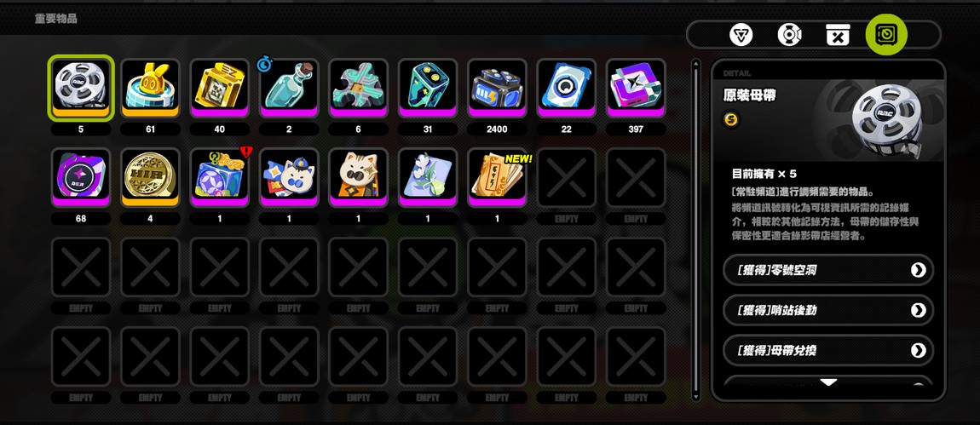Viewport: 980px width, 425px height.
Task: Click the first empty inventory slot
Action: tap(566, 177)
